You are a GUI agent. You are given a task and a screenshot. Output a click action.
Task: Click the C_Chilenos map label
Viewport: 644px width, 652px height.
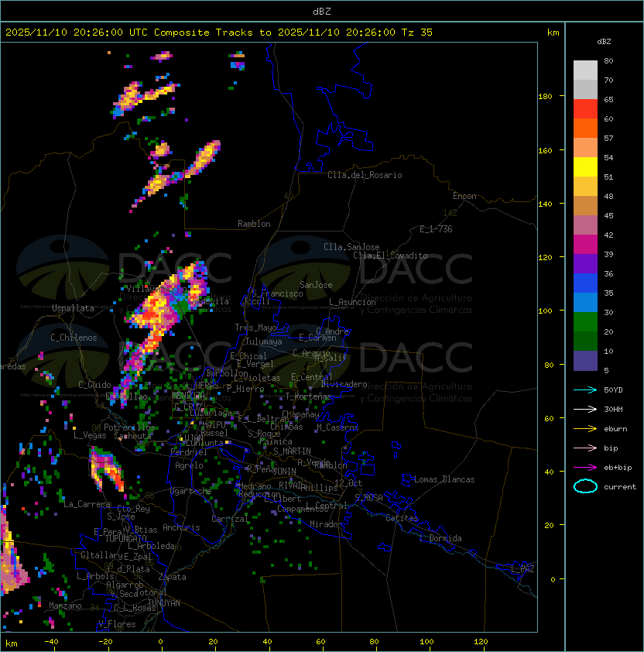[x=74, y=338]
